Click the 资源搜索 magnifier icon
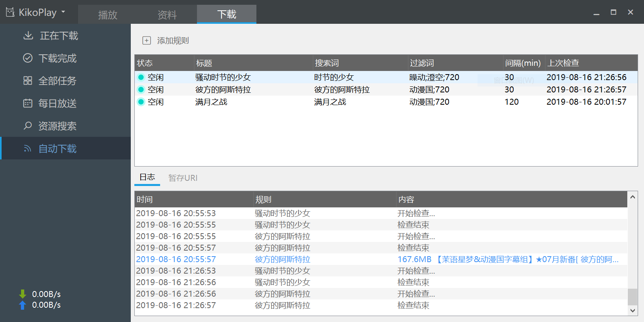This screenshot has height=322, width=644. click(x=28, y=126)
